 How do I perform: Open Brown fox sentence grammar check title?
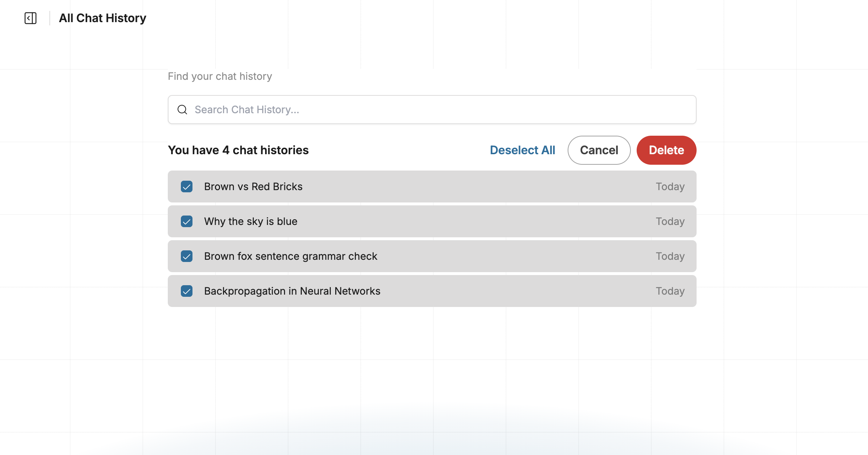coord(291,256)
